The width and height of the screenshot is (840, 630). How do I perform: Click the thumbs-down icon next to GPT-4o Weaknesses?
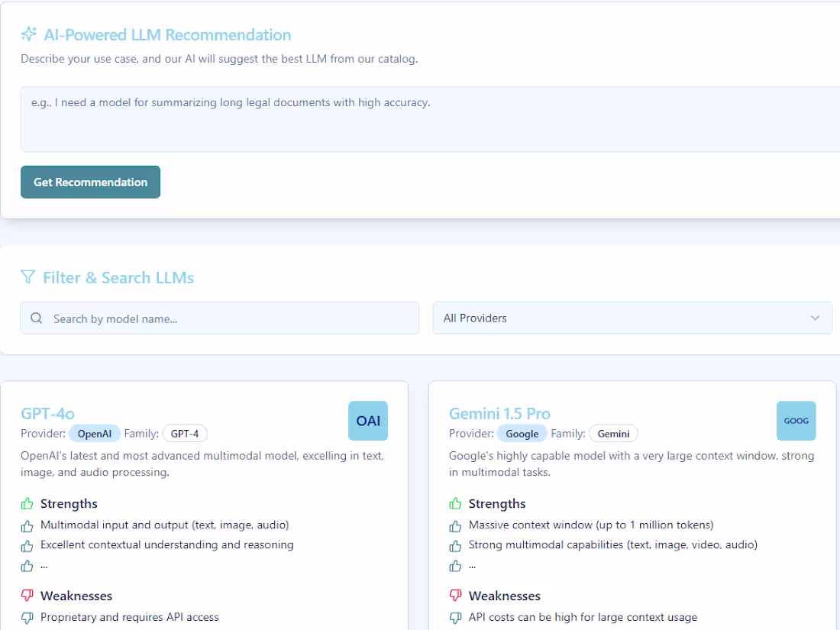pos(27,596)
